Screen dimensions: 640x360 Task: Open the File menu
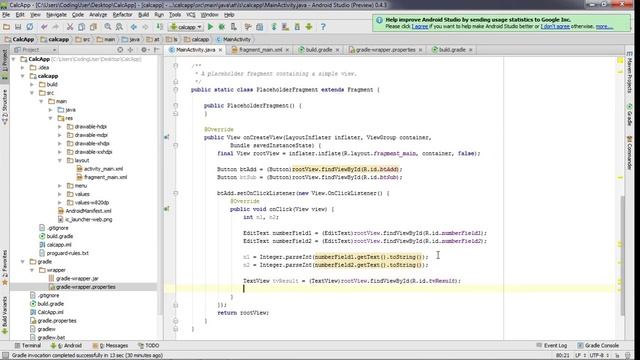(x=6, y=15)
